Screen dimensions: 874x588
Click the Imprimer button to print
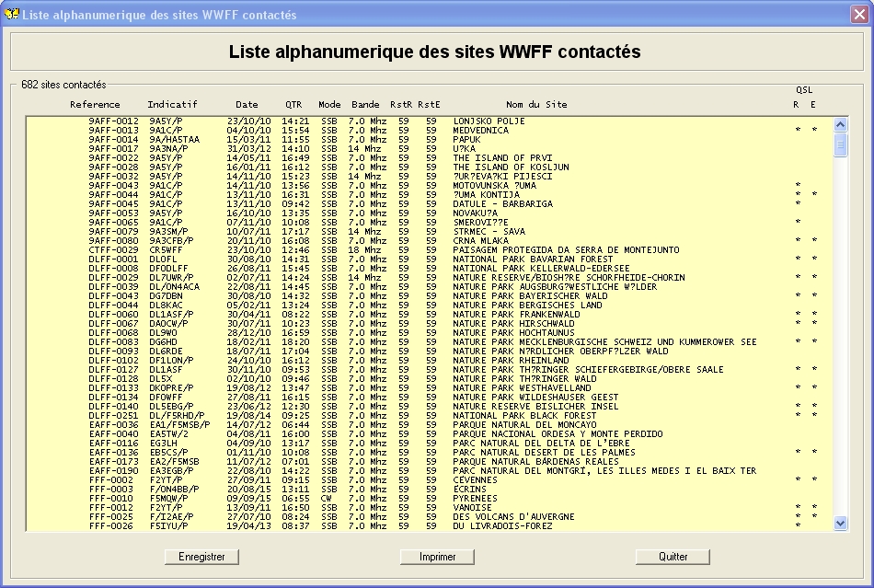point(437,557)
